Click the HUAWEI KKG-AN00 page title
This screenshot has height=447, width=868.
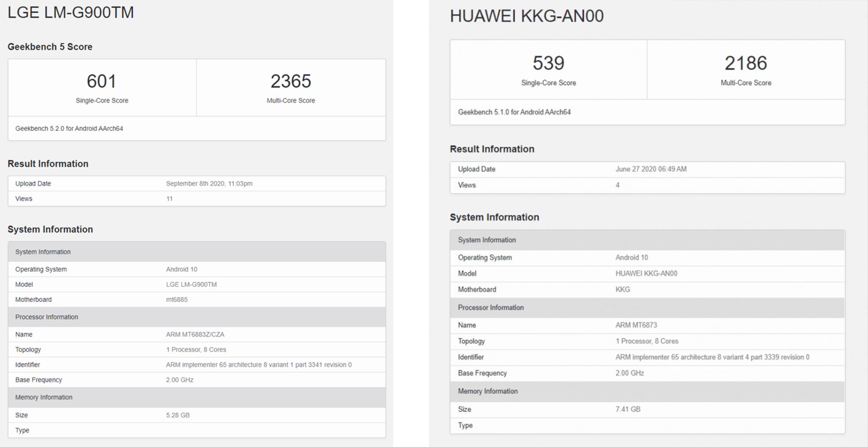click(x=526, y=16)
